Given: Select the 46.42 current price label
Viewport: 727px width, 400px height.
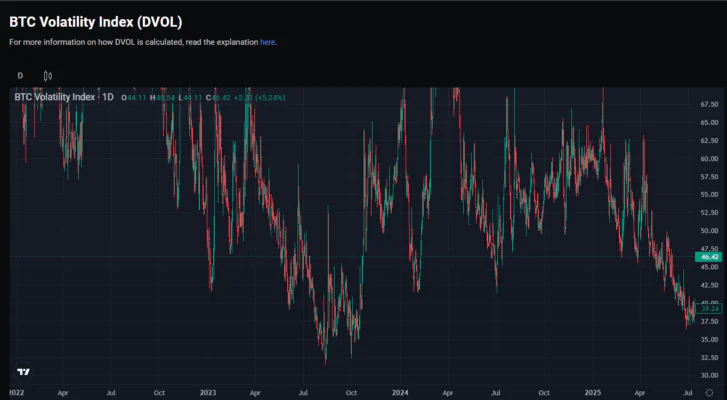Looking at the screenshot, I should [710, 257].
